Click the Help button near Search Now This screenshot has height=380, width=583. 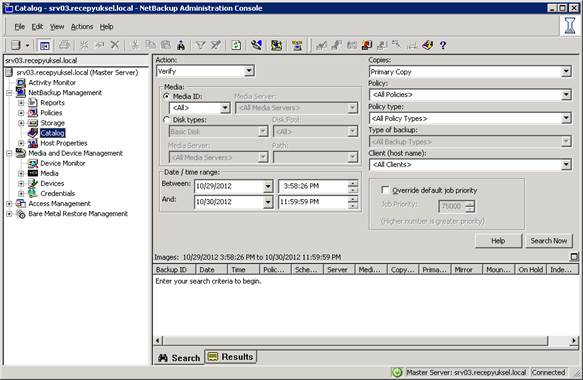(x=498, y=241)
